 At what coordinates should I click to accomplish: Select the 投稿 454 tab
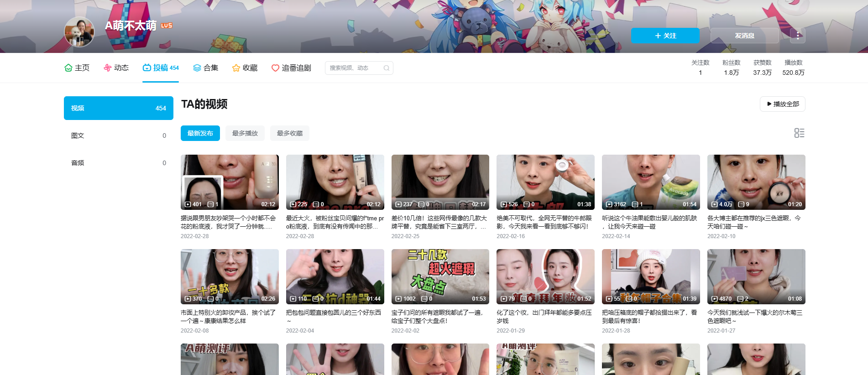pos(161,68)
